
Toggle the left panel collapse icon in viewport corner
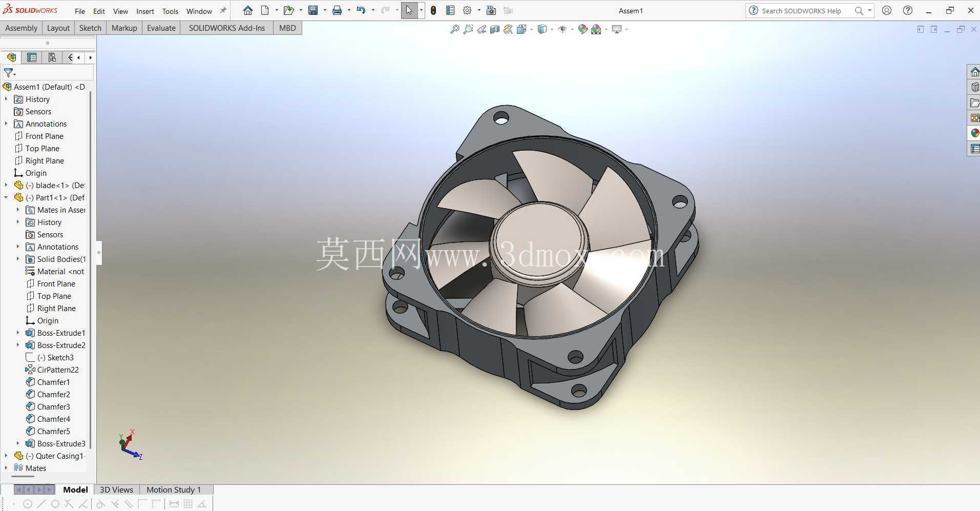point(921,29)
